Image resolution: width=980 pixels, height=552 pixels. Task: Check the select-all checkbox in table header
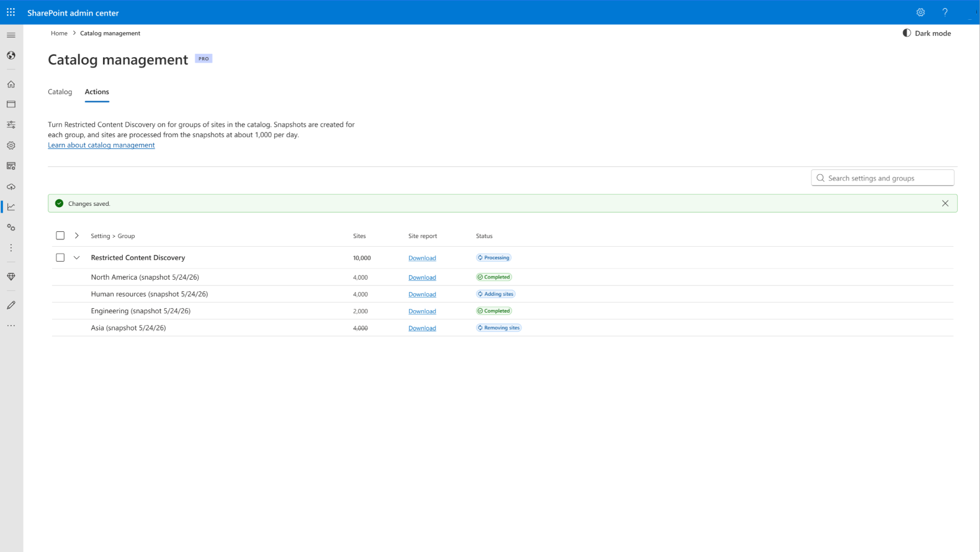point(60,236)
